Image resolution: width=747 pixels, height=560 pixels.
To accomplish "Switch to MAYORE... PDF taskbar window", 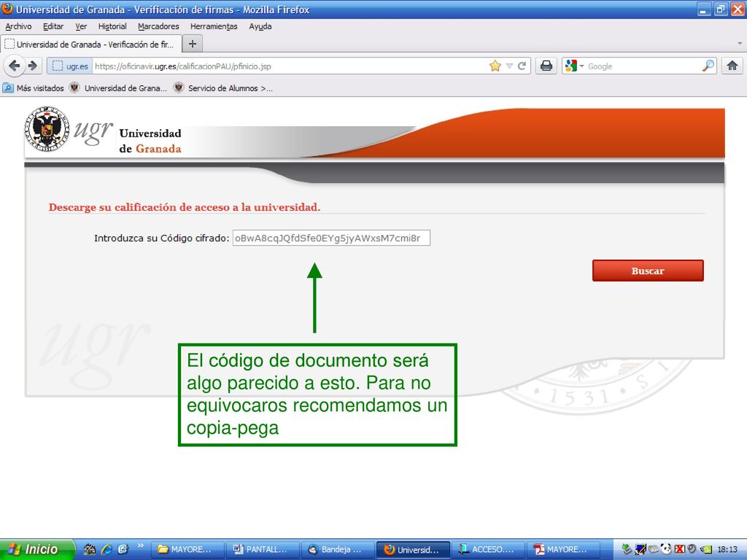I will (564, 550).
